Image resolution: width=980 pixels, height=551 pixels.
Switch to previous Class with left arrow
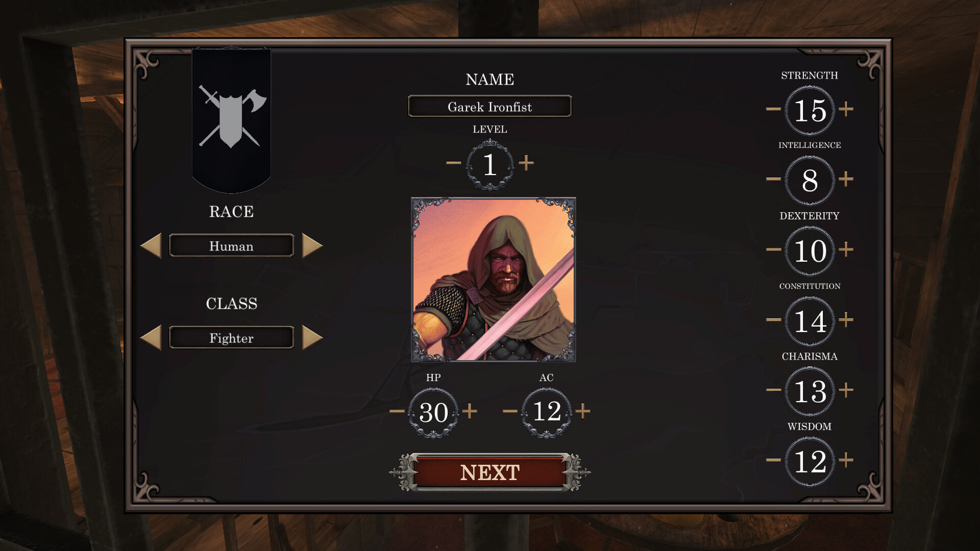[151, 338]
